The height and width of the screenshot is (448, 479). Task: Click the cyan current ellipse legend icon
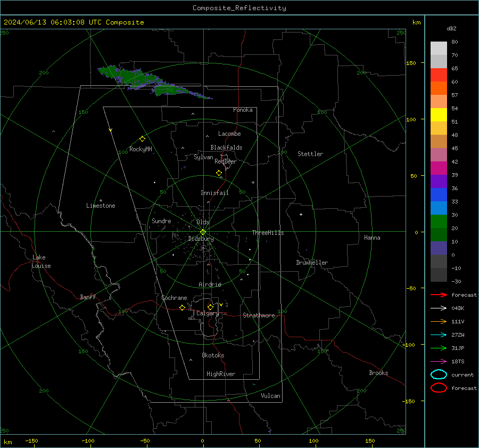439,374
